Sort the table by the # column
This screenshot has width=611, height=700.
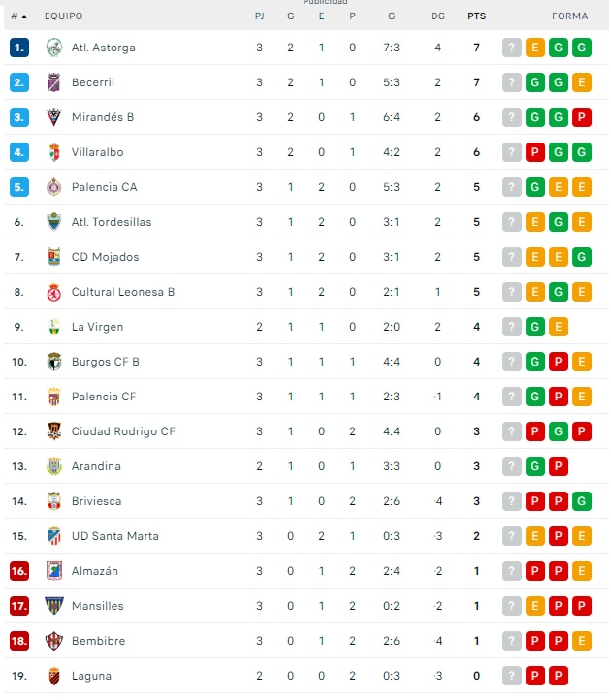point(18,16)
